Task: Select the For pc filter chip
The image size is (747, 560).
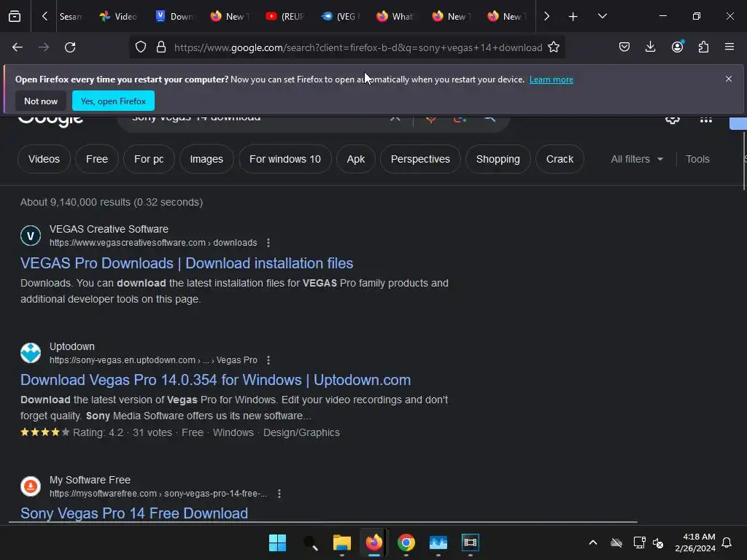Action: 149,159
